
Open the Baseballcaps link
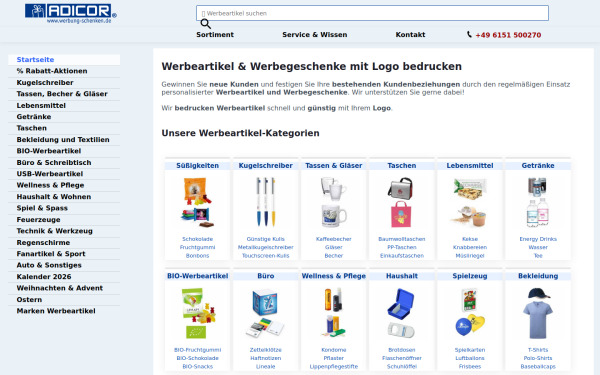[538, 367]
